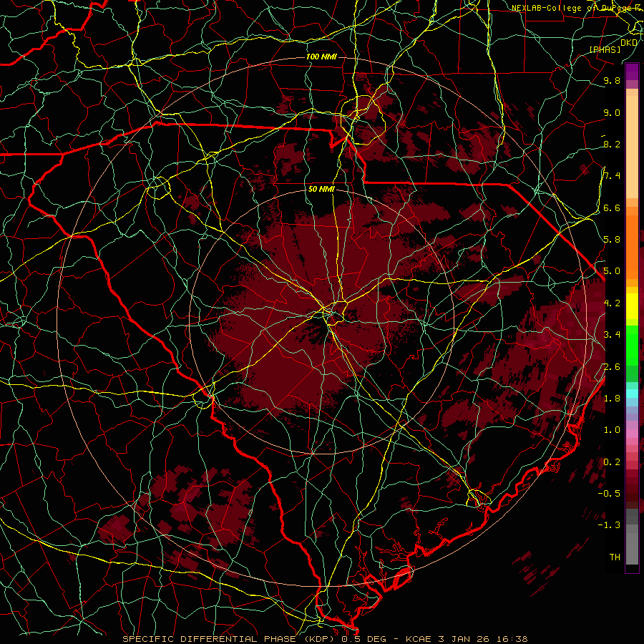Select the '3.4' scale value

click(x=612, y=335)
